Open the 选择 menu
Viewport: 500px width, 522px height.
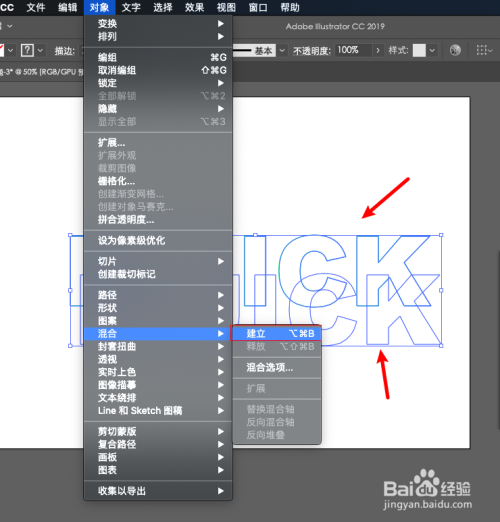click(x=163, y=7)
